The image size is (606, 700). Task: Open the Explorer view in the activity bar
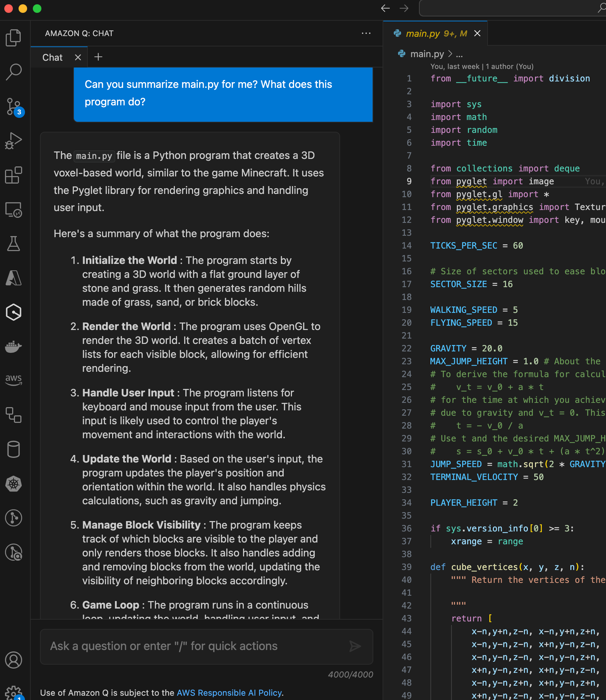[x=14, y=37]
